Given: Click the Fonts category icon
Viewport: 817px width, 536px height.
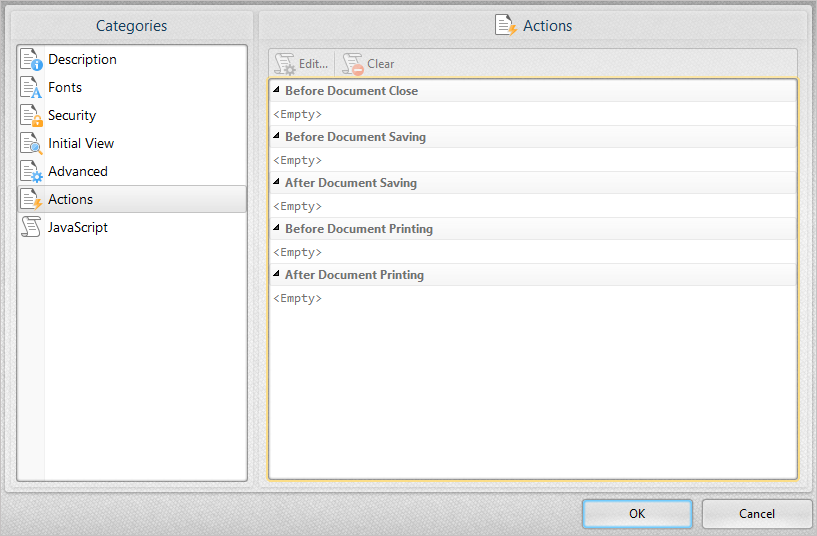Looking at the screenshot, I should (x=31, y=88).
